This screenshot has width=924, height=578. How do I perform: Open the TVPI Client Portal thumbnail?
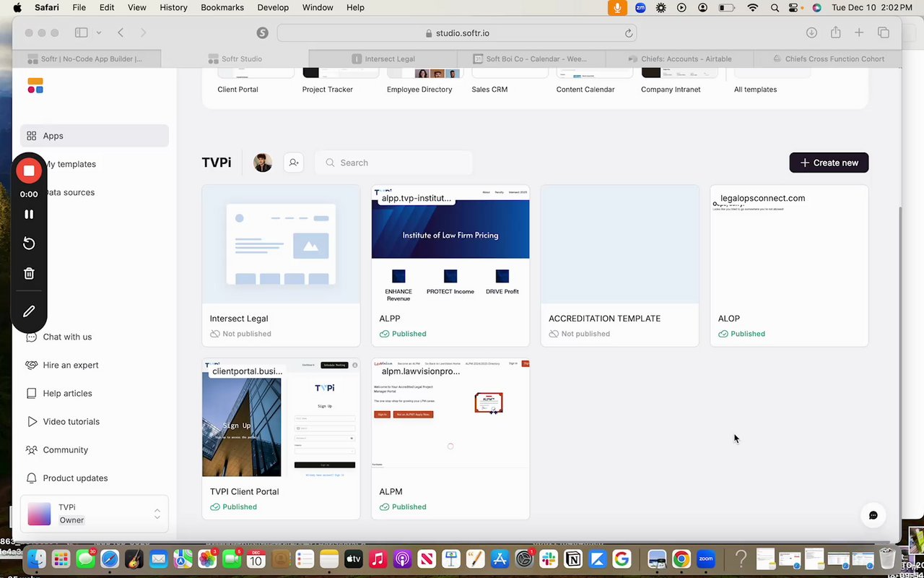pos(281,418)
